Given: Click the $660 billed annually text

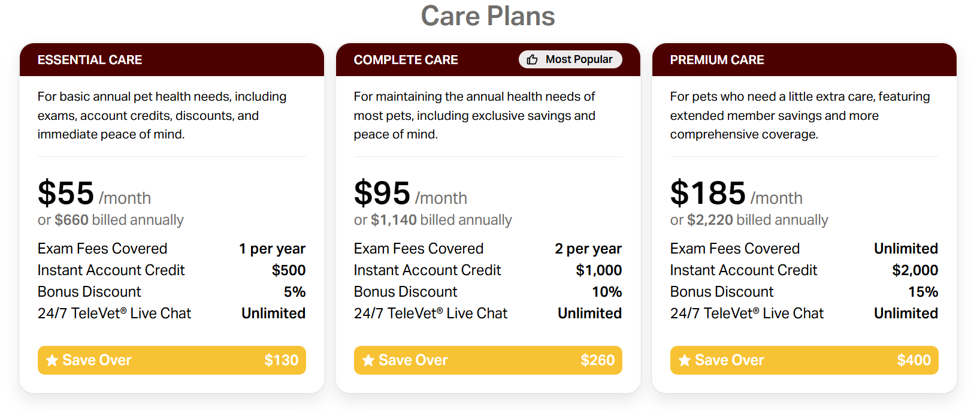Looking at the screenshot, I should coord(111,220).
